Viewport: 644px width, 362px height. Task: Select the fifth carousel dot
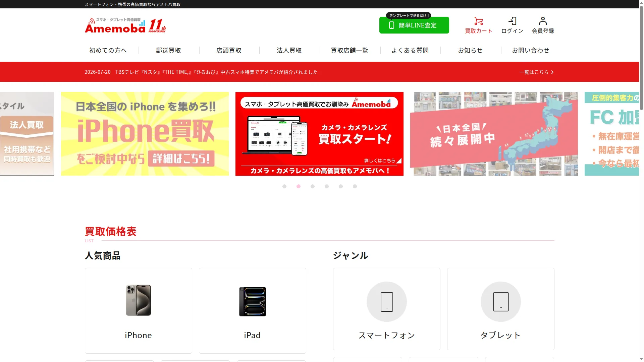tap(341, 186)
